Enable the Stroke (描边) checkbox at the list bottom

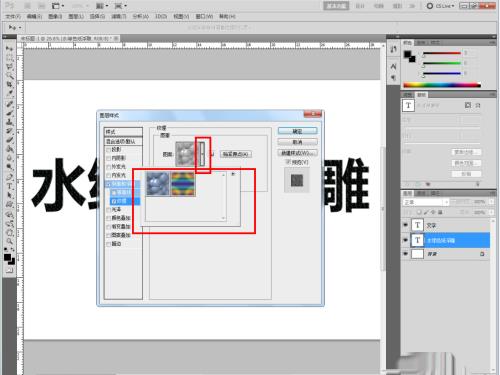(108, 244)
